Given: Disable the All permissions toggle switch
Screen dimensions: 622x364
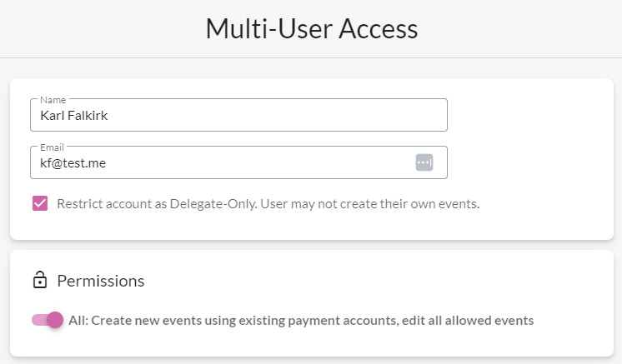Looking at the screenshot, I should tap(48, 320).
